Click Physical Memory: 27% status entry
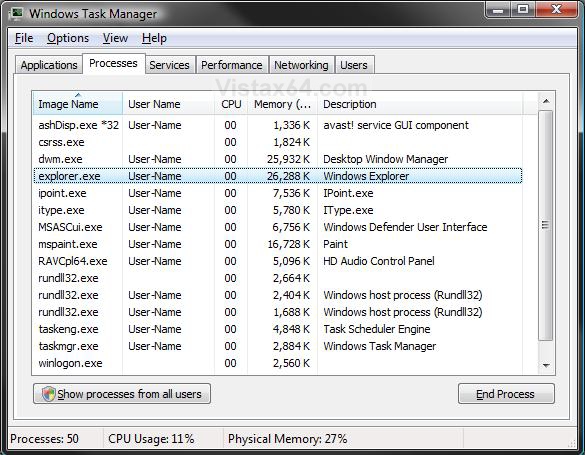585x455 pixels. click(287, 439)
